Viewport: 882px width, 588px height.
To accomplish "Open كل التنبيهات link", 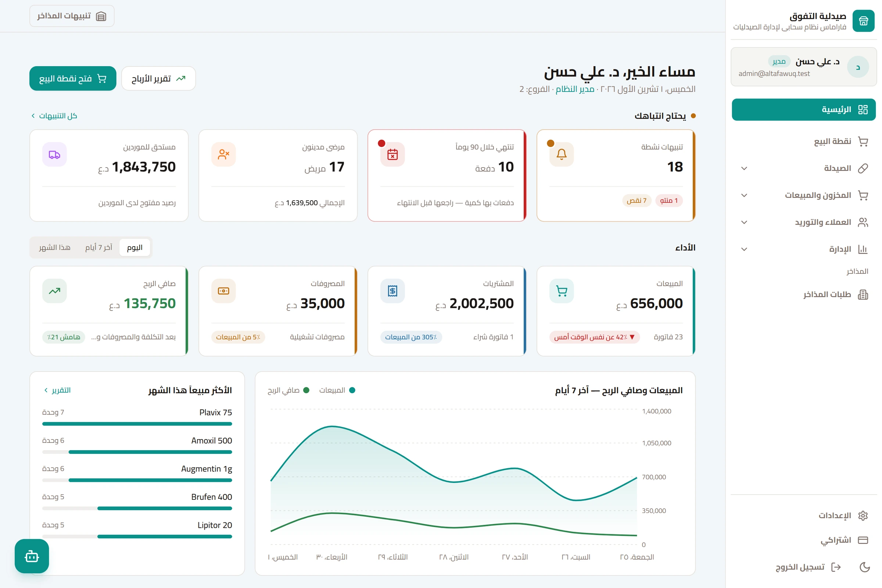I will tap(54, 115).
